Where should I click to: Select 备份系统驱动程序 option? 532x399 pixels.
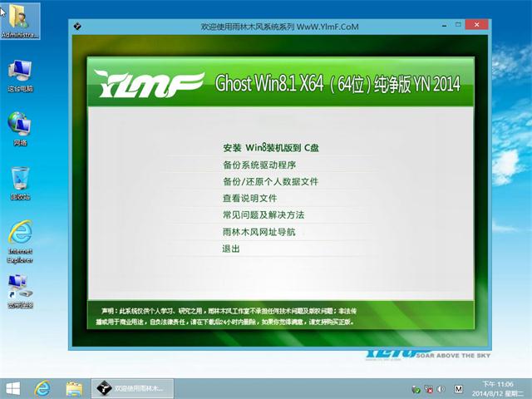(x=259, y=165)
